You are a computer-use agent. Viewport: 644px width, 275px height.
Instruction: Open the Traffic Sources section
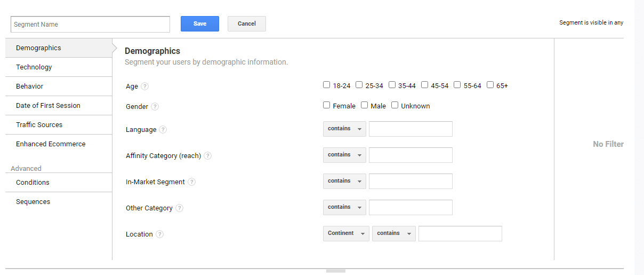tap(39, 125)
